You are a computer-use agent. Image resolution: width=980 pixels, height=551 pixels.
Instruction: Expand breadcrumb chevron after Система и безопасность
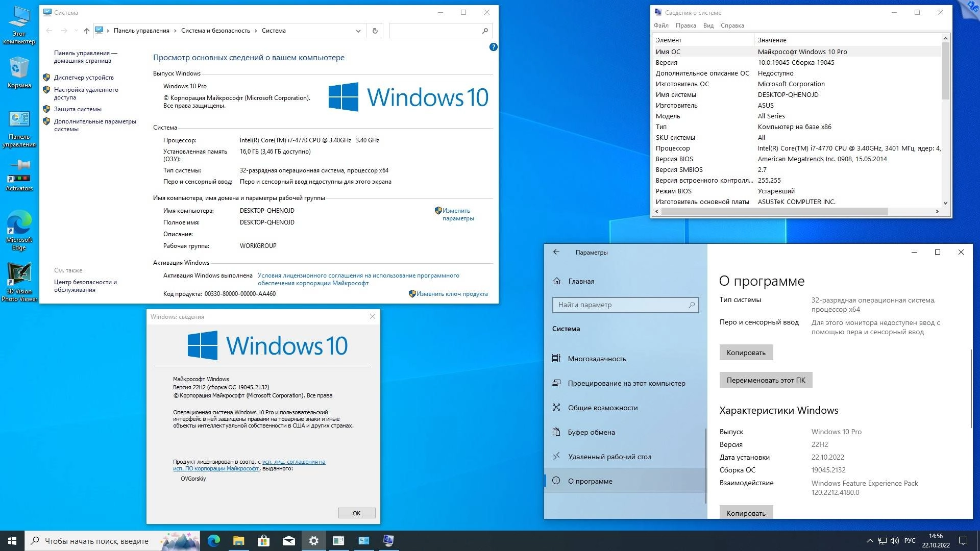(255, 31)
